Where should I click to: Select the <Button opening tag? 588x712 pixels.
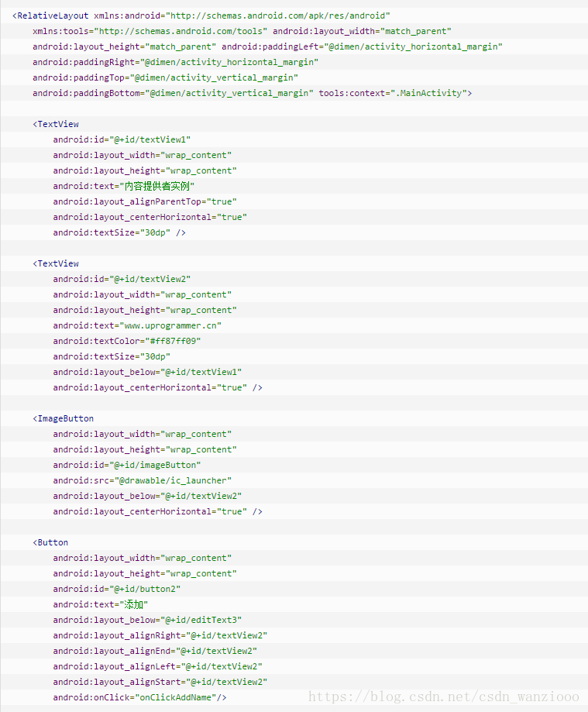pos(50,542)
